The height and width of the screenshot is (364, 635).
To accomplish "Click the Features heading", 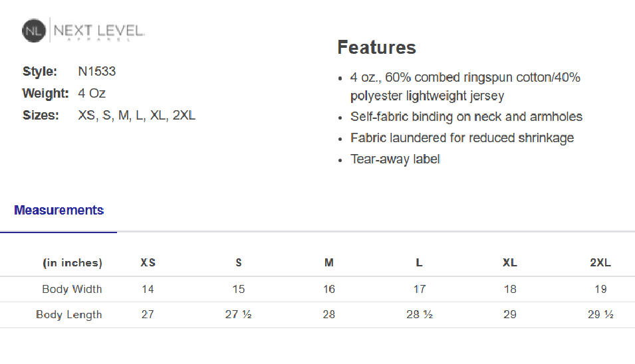I will (x=376, y=48).
